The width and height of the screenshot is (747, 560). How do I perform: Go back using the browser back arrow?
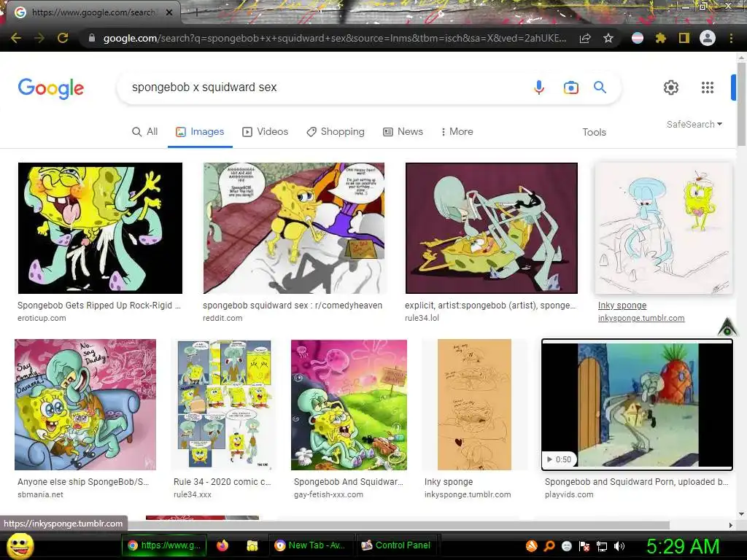[16, 38]
